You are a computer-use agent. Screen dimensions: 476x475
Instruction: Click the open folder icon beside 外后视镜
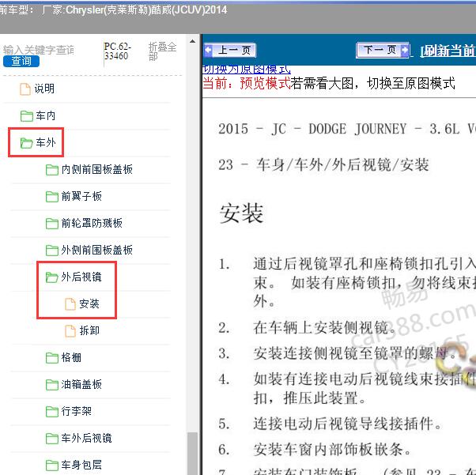[x=52, y=277]
